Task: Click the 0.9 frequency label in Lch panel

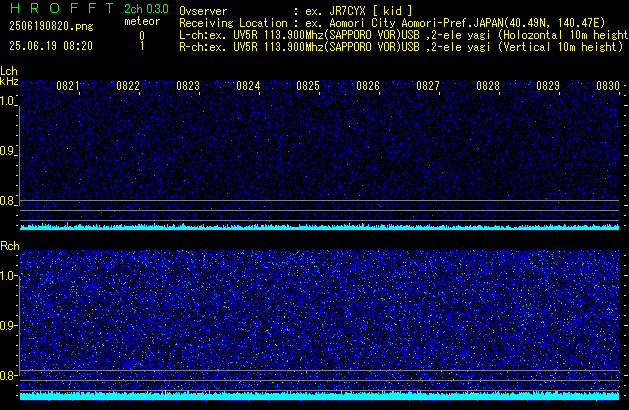Action: point(7,151)
